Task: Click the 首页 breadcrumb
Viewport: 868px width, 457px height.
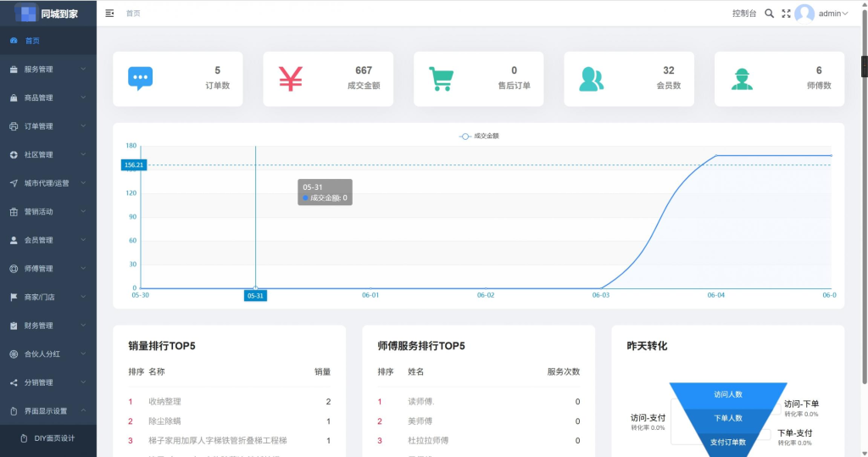Action: click(133, 14)
